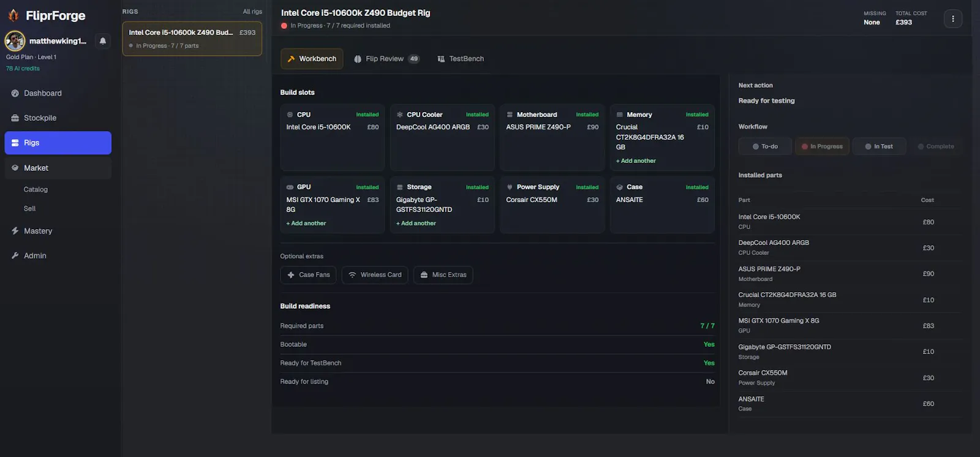Set workflow status to In Test

[x=879, y=146]
